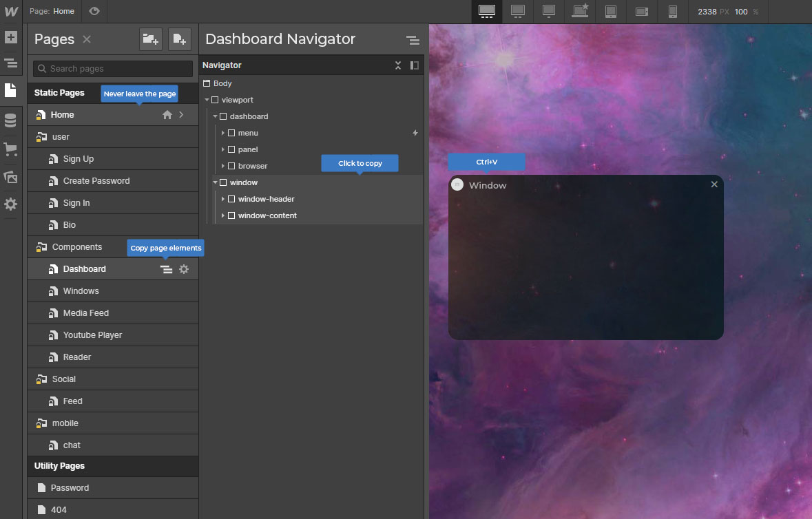The width and height of the screenshot is (812, 519).
Task: Select the Youtube Player page
Action: pos(92,335)
